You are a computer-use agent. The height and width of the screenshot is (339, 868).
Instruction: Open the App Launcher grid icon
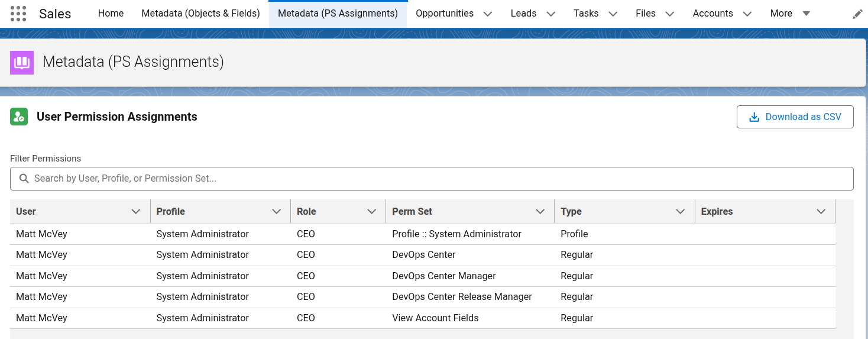18,14
